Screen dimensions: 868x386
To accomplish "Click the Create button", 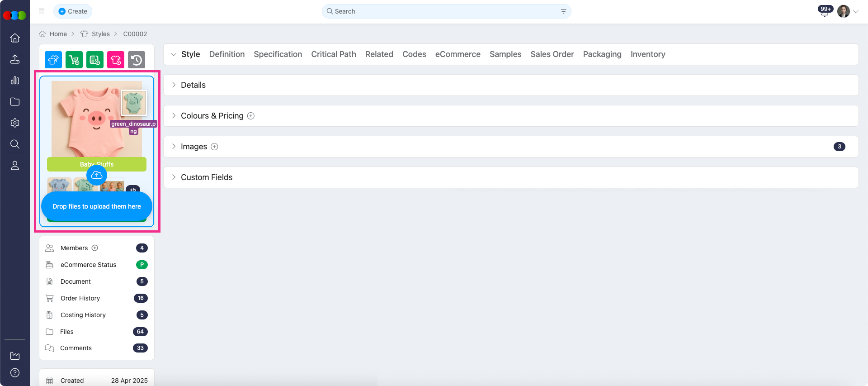I will [73, 11].
